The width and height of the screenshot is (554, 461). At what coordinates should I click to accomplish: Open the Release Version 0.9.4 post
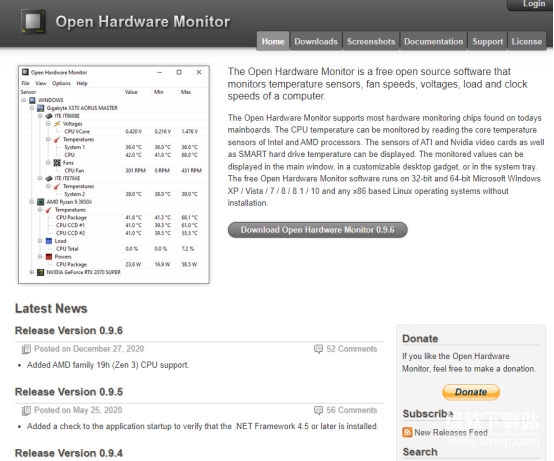(69, 453)
